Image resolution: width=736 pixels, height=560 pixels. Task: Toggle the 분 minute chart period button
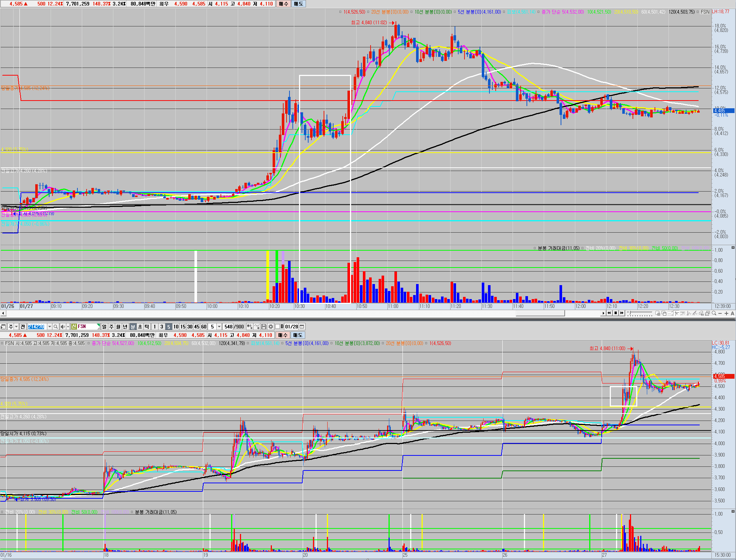[133, 327]
